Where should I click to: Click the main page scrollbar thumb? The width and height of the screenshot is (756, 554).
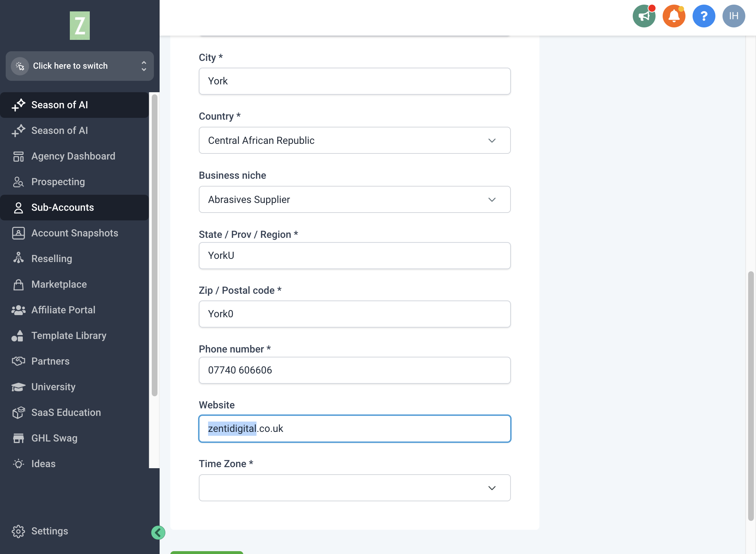751,396
